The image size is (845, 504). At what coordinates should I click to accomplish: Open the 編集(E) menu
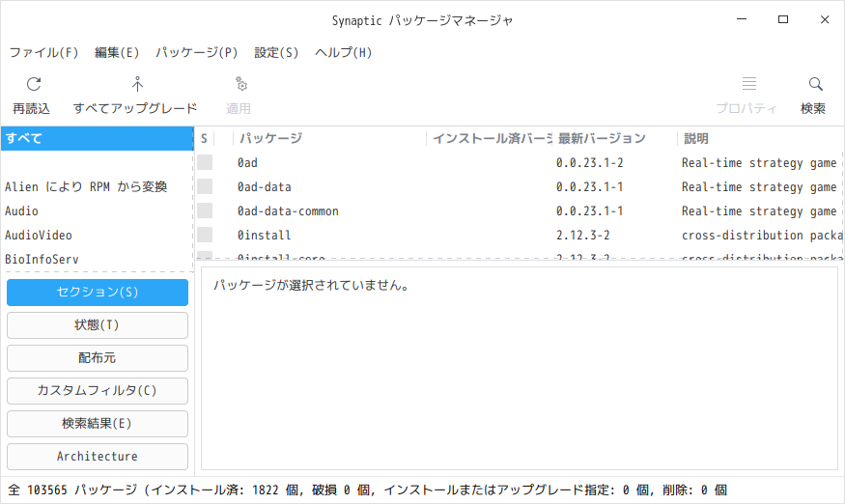(117, 52)
